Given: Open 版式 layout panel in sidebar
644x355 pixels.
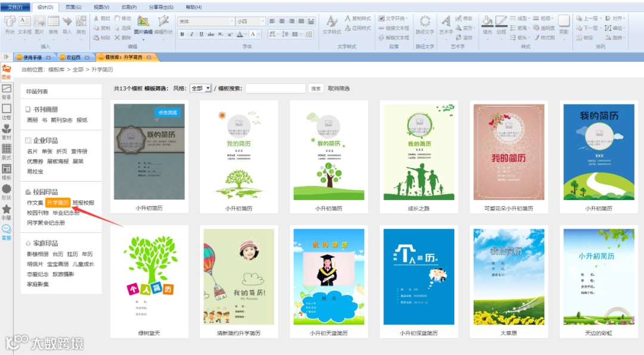Looking at the screenshot, I should pos(7,152).
